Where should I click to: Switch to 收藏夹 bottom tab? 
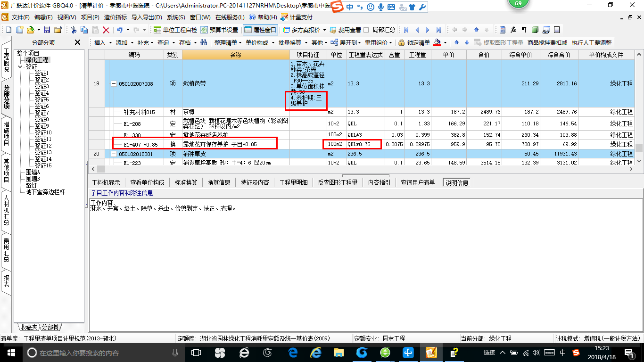[x=28, y=327]
